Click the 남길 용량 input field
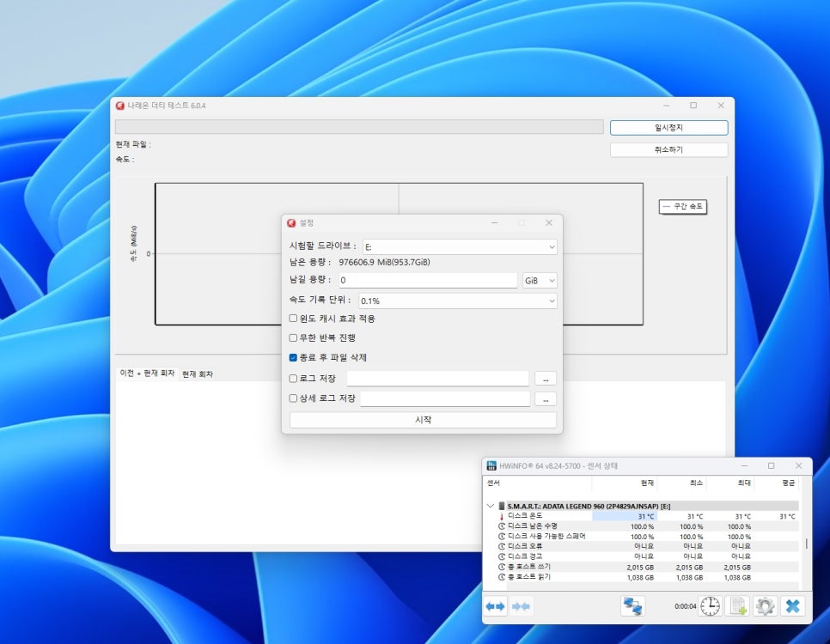 [427, 281]
